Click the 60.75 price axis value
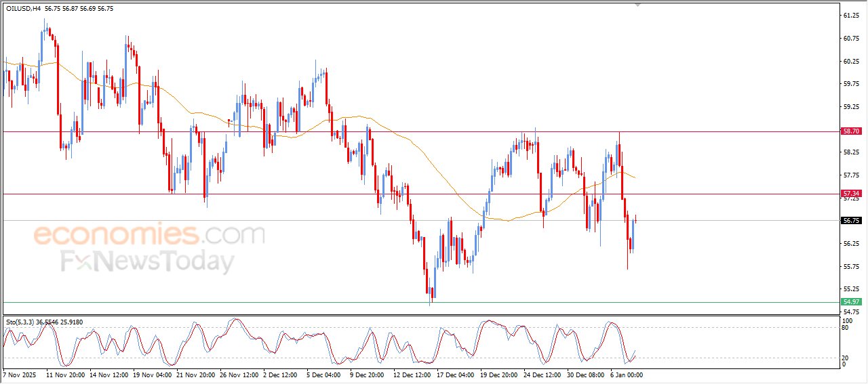 851,38
